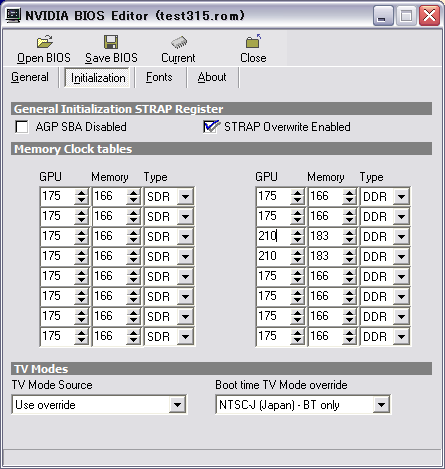Image resolution: width=445 pixels, height=469 pixels.
Task: Decrease Memory clock in first DDR row
Action: [x=349, y=200]
